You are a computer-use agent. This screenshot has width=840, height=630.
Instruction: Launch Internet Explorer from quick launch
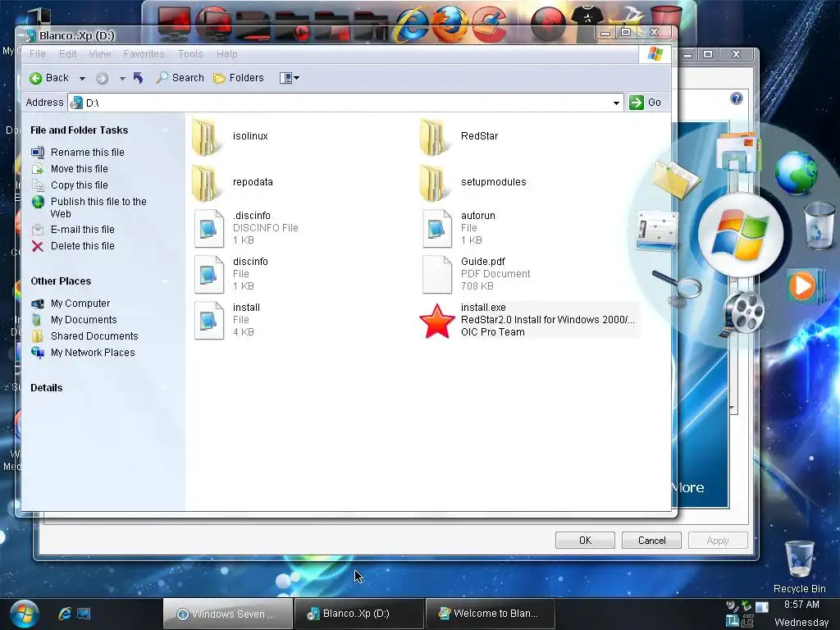coord(65,614)
